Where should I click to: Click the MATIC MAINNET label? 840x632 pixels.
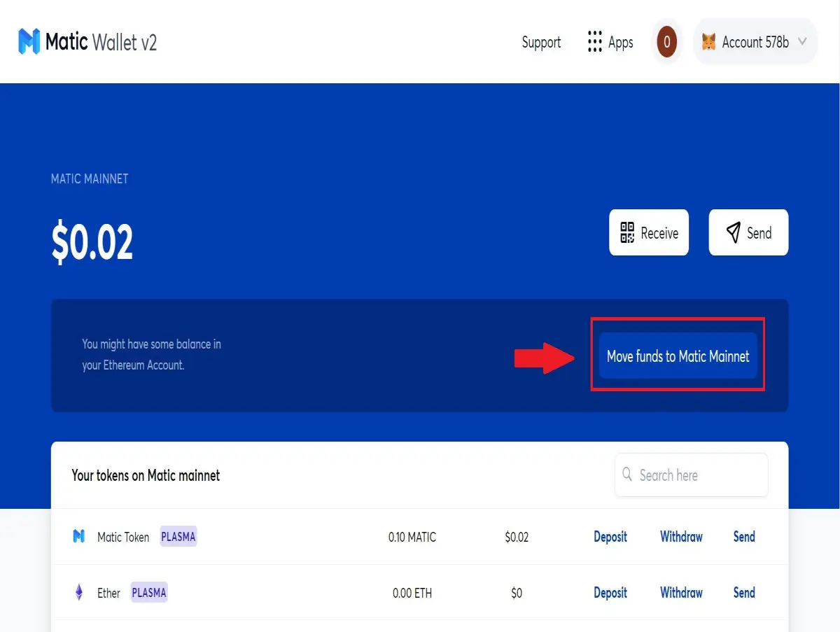point(90,178)
